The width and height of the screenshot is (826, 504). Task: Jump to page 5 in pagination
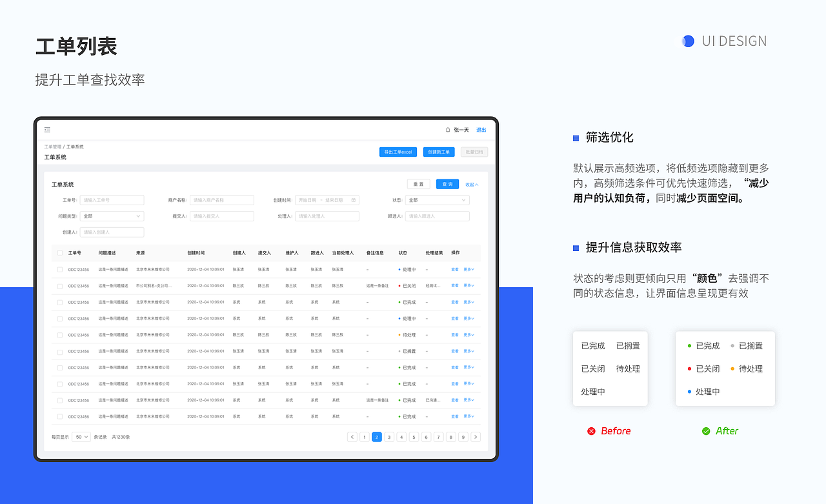point(413,437)
